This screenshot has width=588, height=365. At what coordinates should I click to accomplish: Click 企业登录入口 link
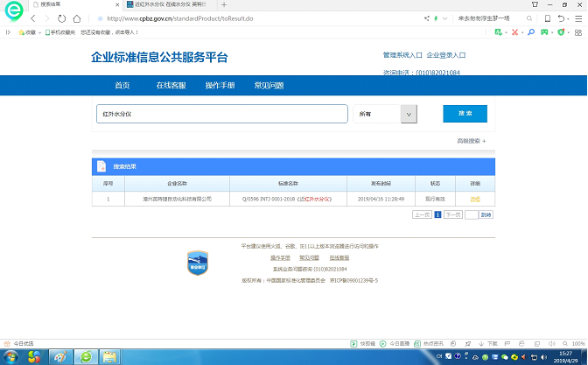[x=446, y=55]
